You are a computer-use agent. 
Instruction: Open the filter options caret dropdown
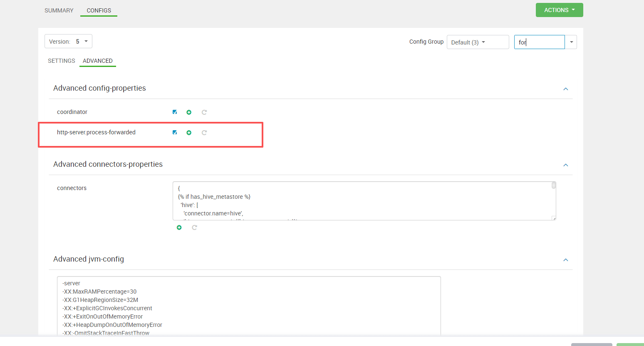(571, 42)
